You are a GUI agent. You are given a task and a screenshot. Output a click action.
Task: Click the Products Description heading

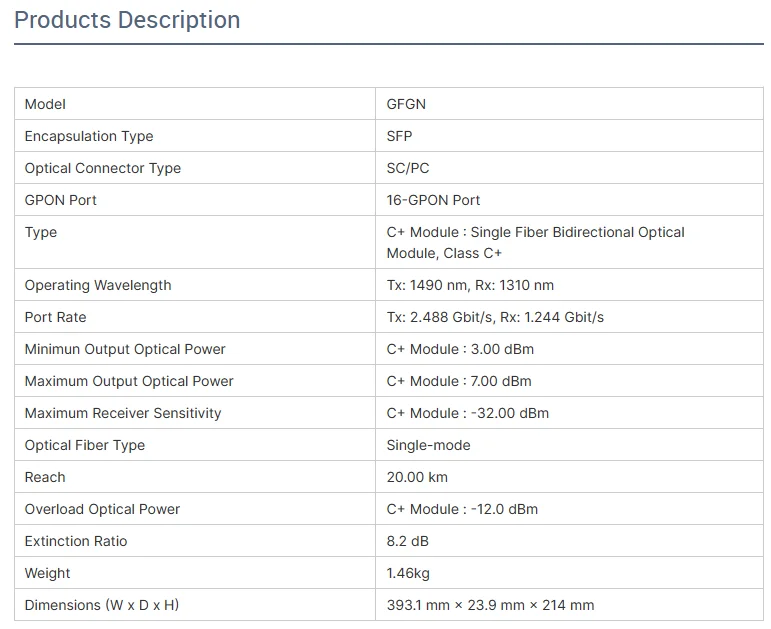pyautogui.click(x=127, y=20)
